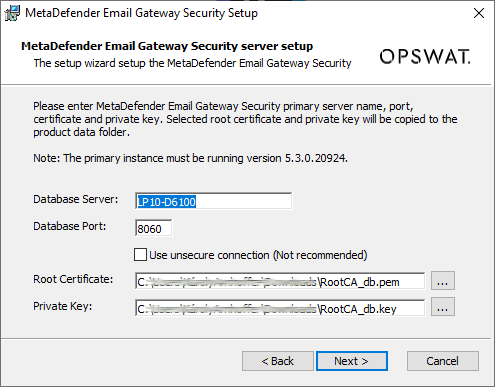The width and height of the screenshot is (495, 387).
Task: Focus the Root Certificate path field
Action: (x=280, y=281)
